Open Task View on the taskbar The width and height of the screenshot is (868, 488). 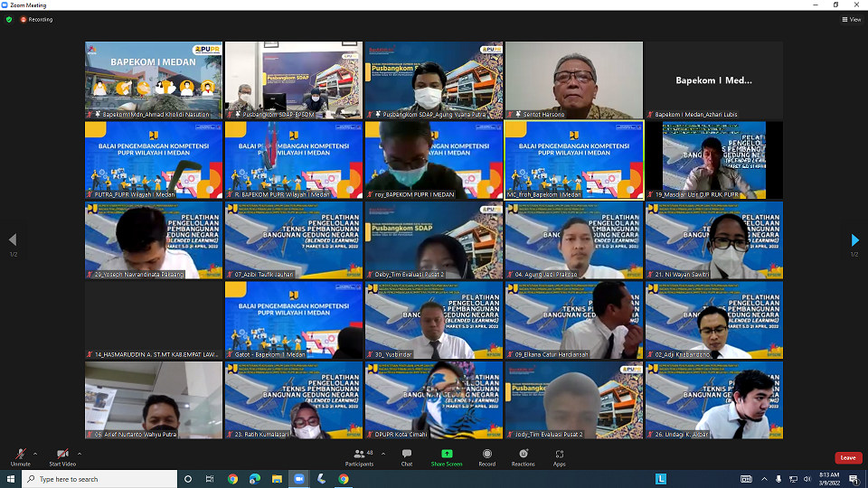[x=209, y=479]
